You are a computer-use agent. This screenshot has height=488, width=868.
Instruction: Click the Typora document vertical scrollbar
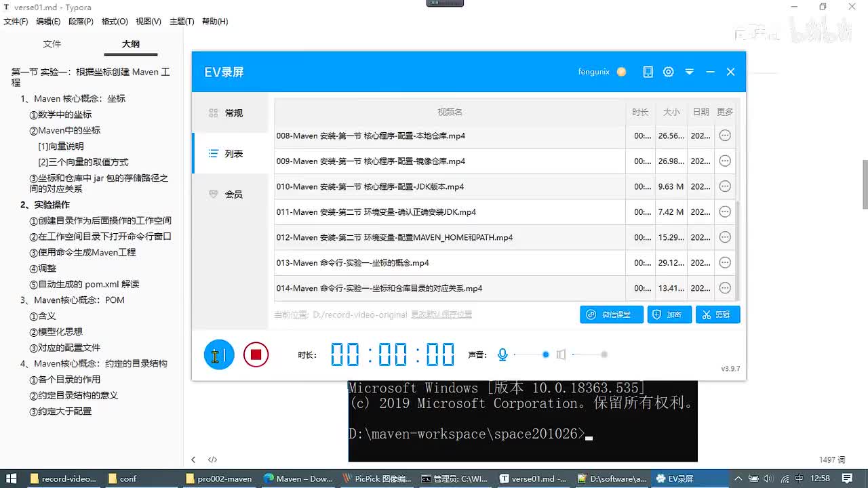click(865, 184)
